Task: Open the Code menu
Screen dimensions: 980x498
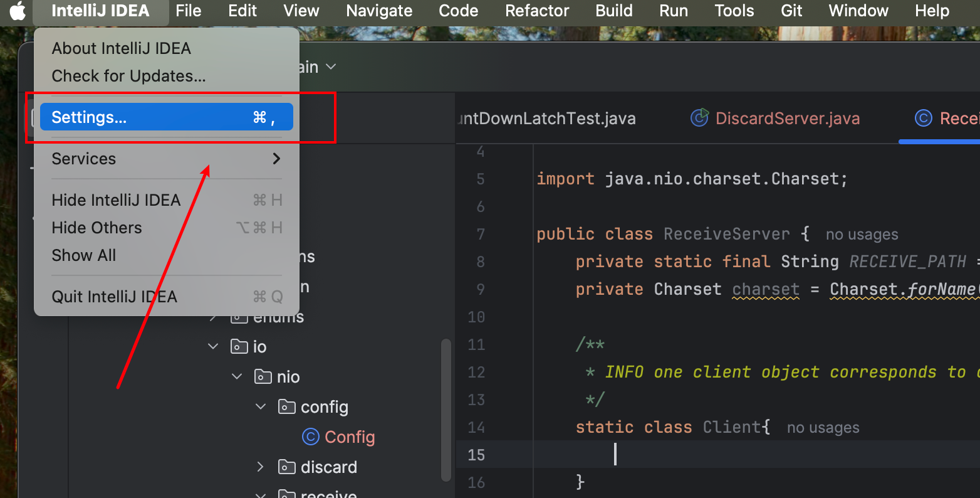Action: tap(459, 11)
